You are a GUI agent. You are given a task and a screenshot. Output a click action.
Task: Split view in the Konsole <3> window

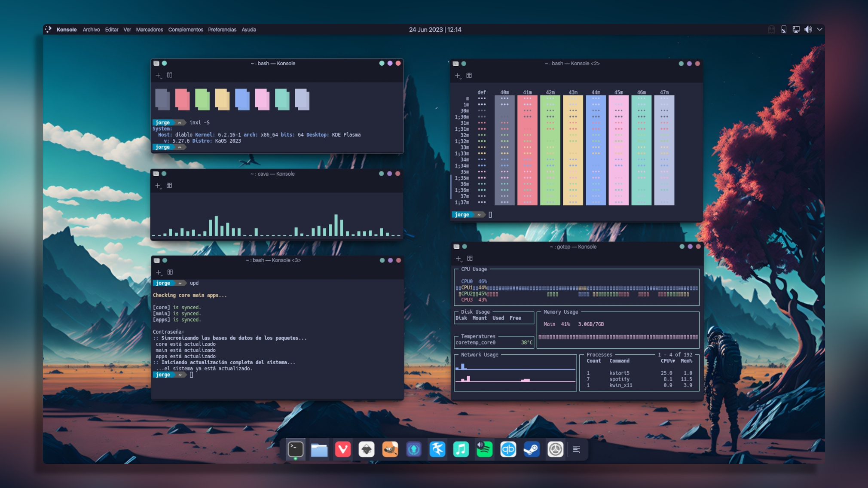(170, 272)
